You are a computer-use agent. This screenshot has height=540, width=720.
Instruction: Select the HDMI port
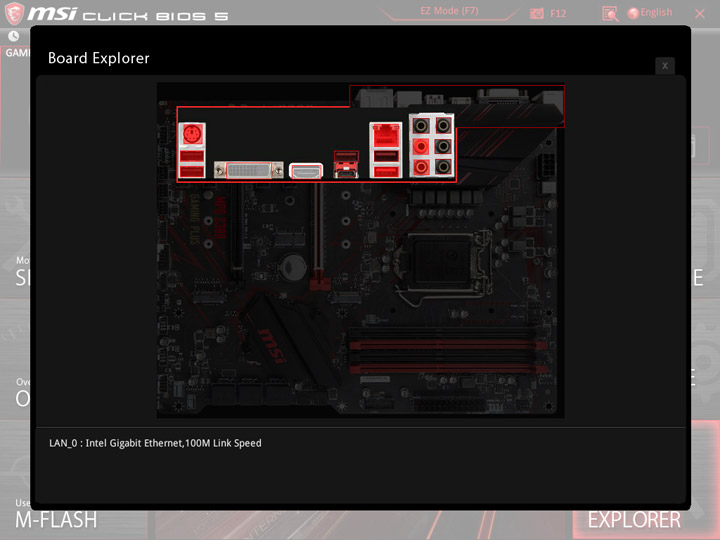click(306, 171)
